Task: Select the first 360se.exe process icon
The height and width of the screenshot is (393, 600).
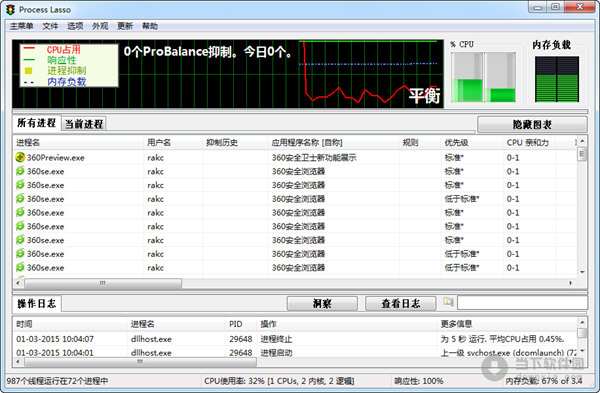Action: click(20, 171)
